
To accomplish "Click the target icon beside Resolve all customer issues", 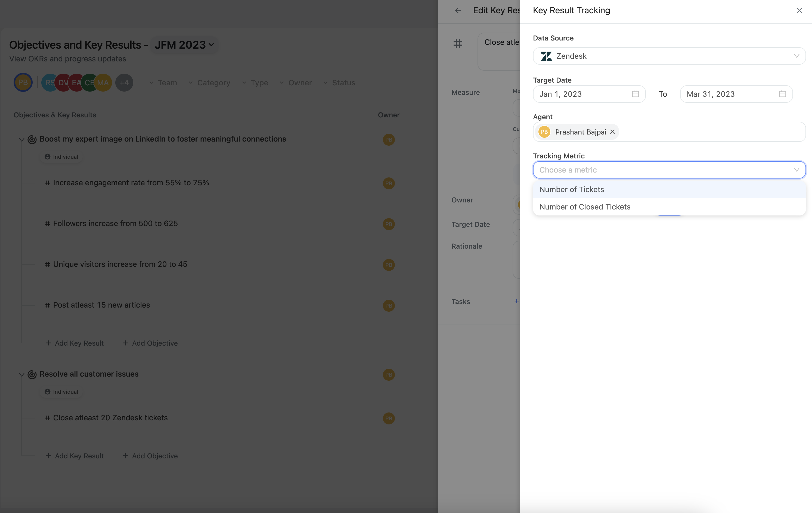I will click(x=32, y=375).
